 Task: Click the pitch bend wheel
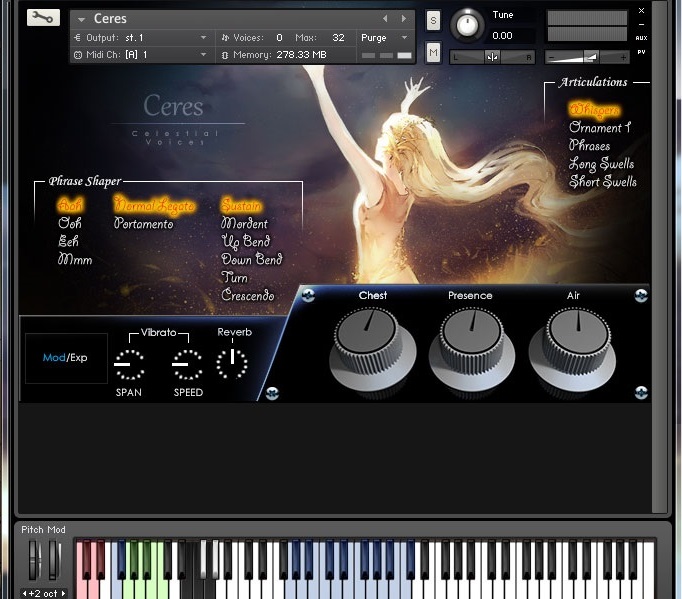click(x=34, y=560)
